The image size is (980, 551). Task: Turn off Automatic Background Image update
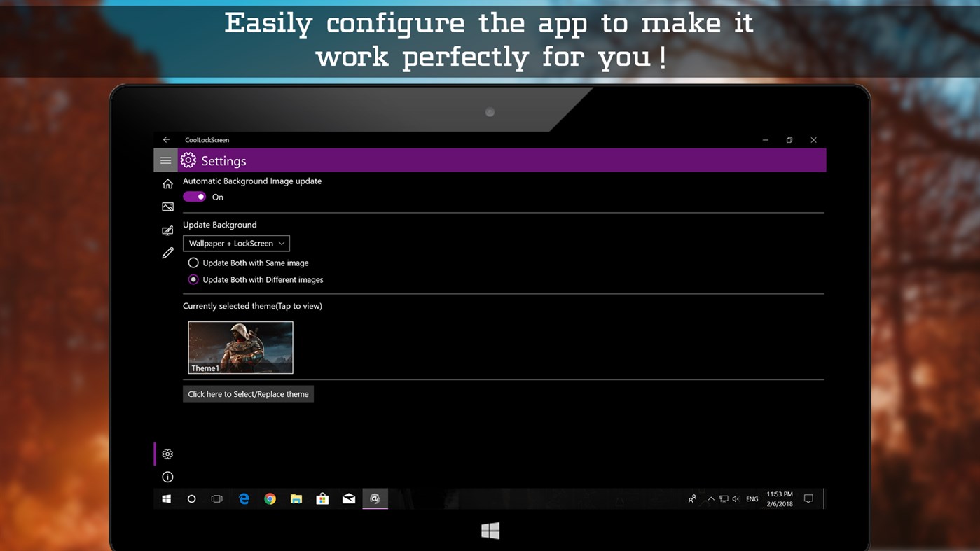click(193, 197)
